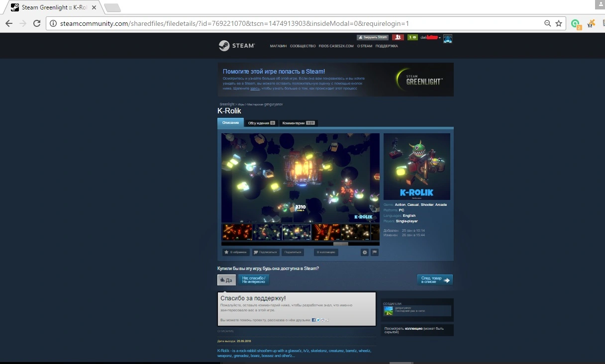Toggle В избранное favorite star button
The width and height of the screenshot is (605, 364).
point(236,253)
